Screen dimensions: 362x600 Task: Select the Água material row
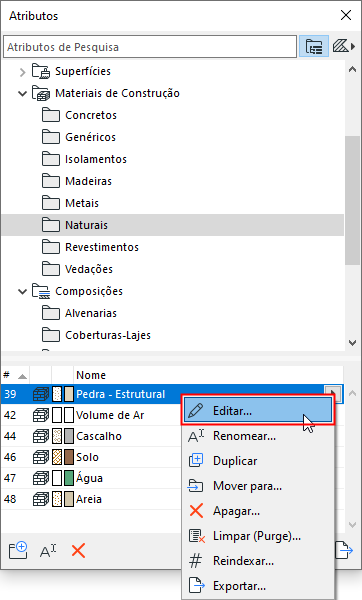(x=90, y=478)
